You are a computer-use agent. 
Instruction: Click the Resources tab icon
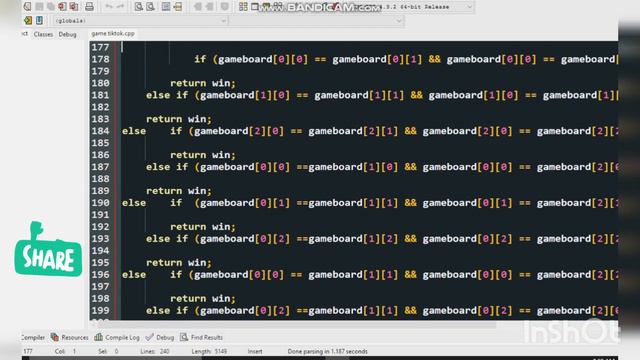55,337
